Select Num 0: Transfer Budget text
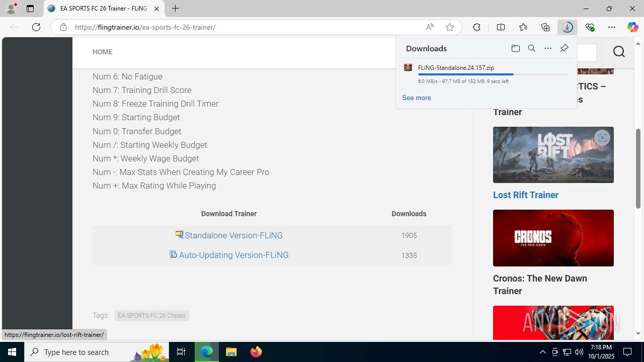This screenshot has height=362, width=644. 137,131
